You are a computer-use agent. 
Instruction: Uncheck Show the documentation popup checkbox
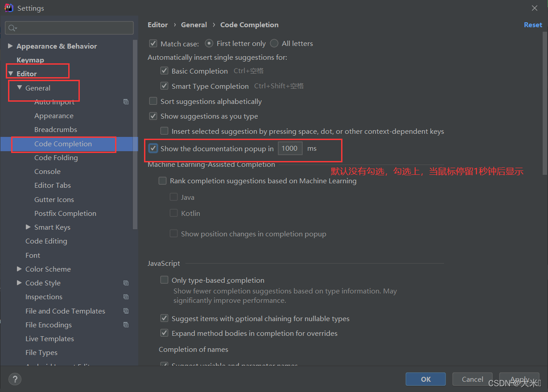(153, 149)
